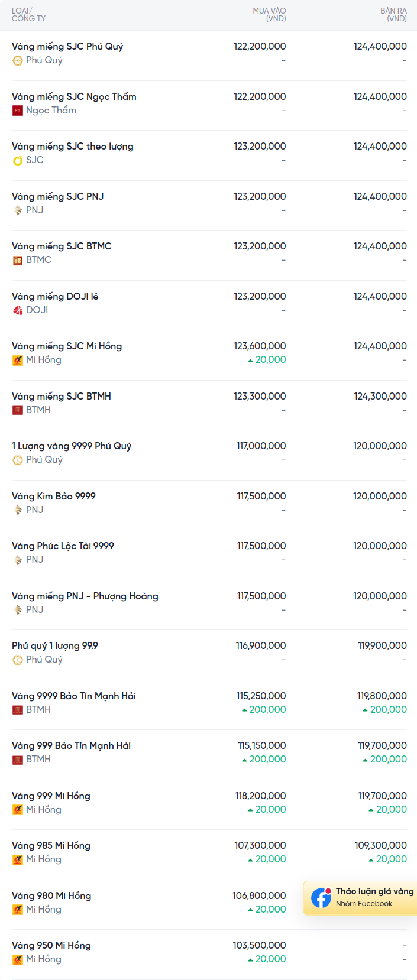Screen dimensions: 417x980
Task: Click Mi Hồng logo under Vàng 950 Mi Hồng
Action: point(18,959)
